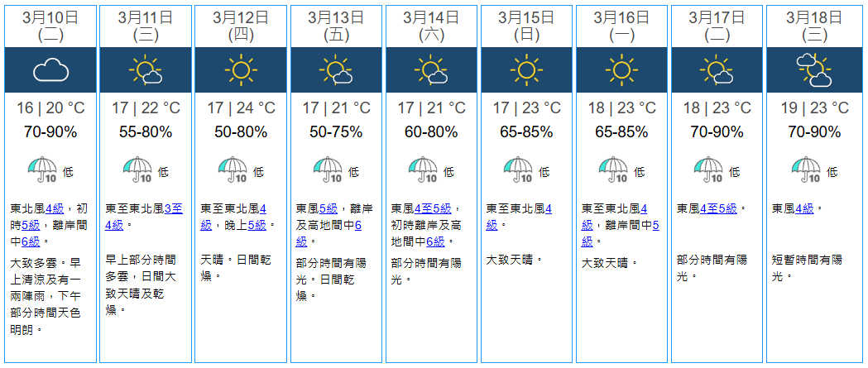Select the umbrella icon under March 12
The image size is (868, 368).
[x=233, y=170]
